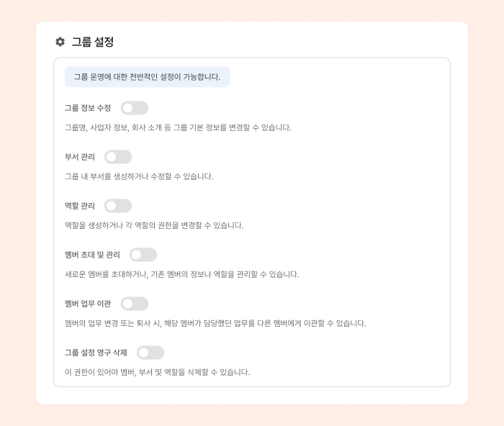Click the 멤버 초대 및 관리 label

[92, 255]
